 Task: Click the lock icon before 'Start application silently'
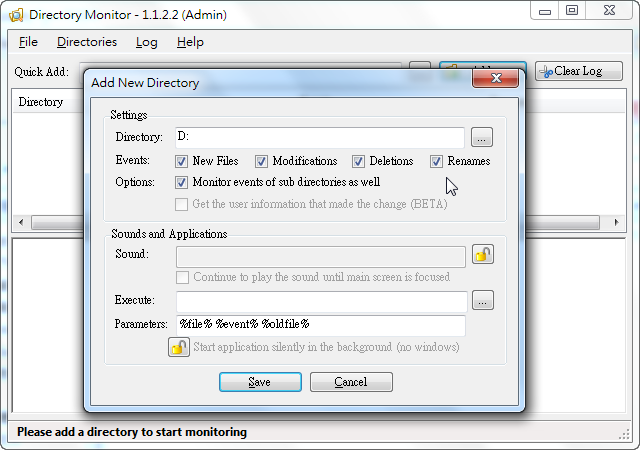(x=178, y=347)
